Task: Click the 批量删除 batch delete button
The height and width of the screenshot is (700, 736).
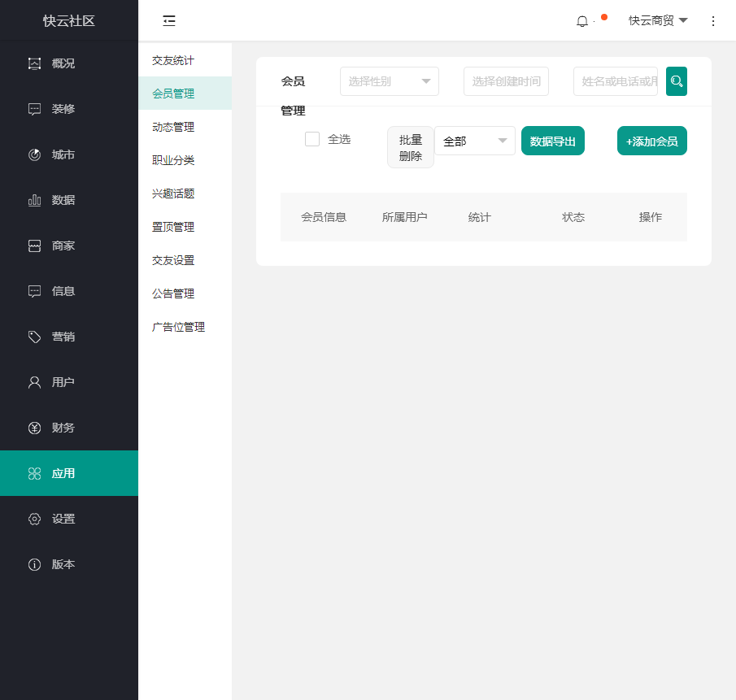Action: click(411, 147)
